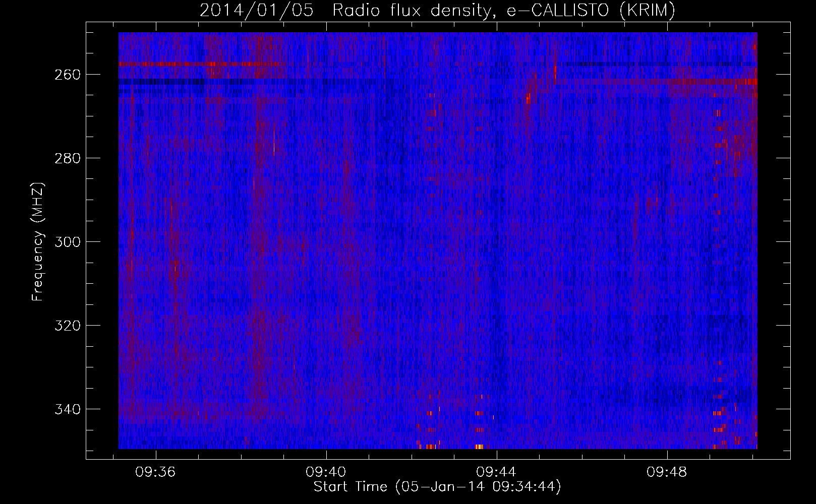Image resolution: width=816 pixels, height=504 pixels.
Task: Click the 280 frequency tick label
Action: [x=67, y=158]
